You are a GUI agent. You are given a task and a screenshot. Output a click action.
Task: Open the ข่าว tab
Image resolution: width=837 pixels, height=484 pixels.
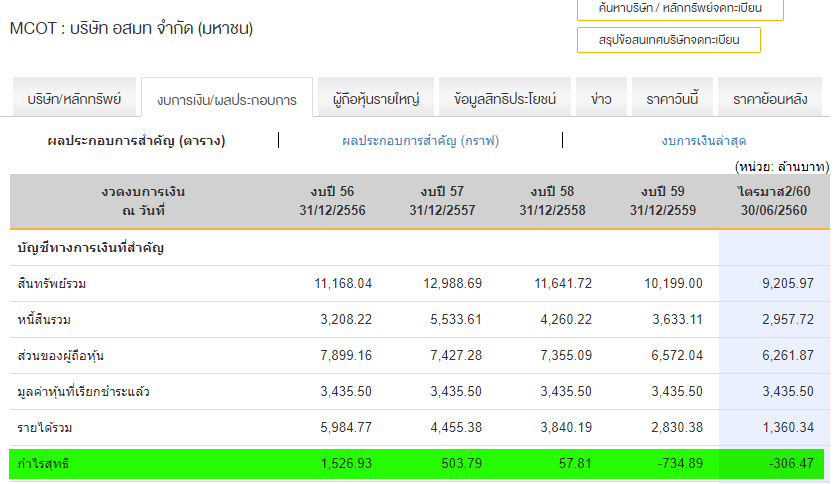[x=601, y=99]
